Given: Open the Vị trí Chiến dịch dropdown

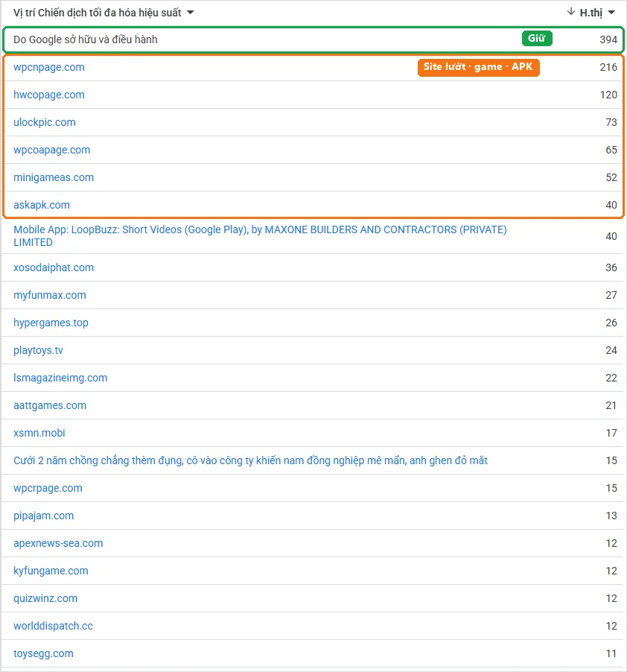Looking at the screenshot, I should 191,13.
